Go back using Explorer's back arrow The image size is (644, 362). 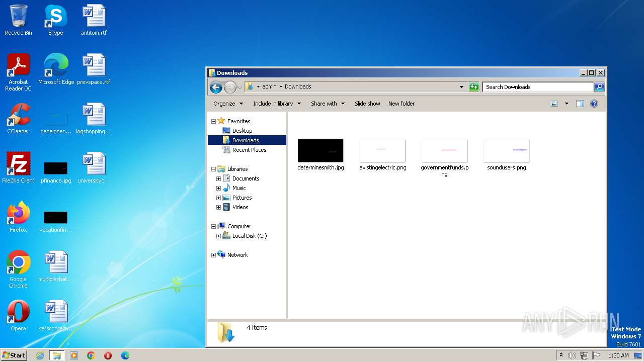tap(216, 87)
